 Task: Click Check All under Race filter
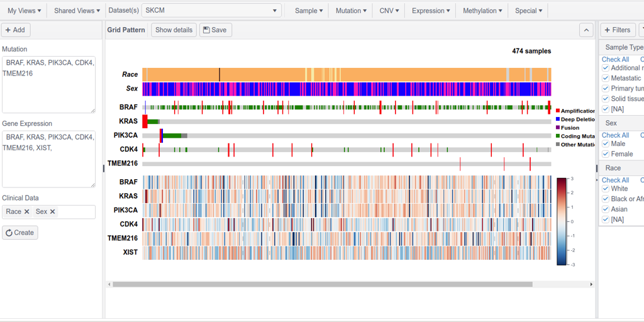coord(615,180)
